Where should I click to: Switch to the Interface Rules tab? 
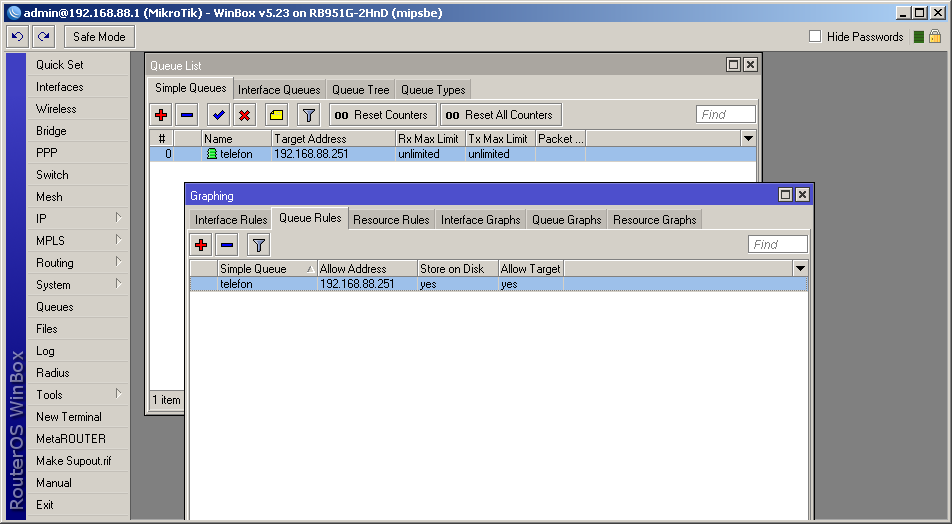pos(231,220)
